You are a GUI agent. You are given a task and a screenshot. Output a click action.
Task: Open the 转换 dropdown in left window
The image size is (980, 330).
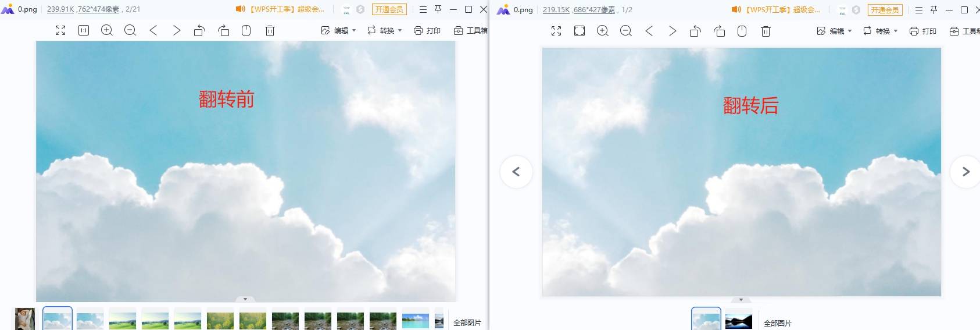(385, 30)
